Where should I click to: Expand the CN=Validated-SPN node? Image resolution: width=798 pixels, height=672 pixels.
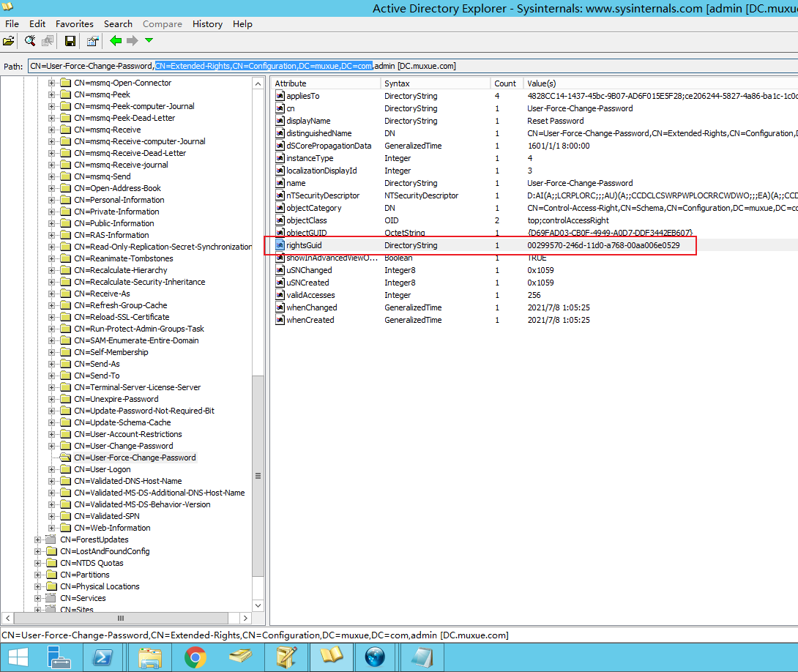pyautogui.click(x=51, y=516)
